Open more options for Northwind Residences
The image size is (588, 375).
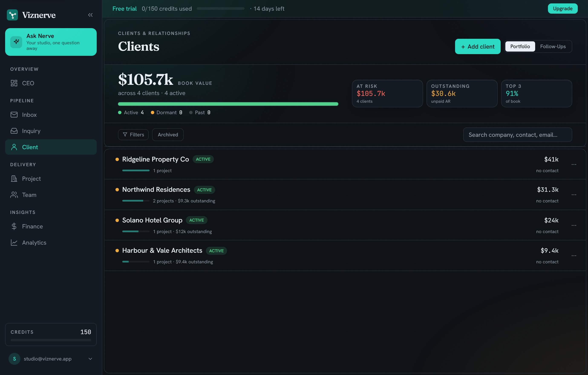[574, 195]
